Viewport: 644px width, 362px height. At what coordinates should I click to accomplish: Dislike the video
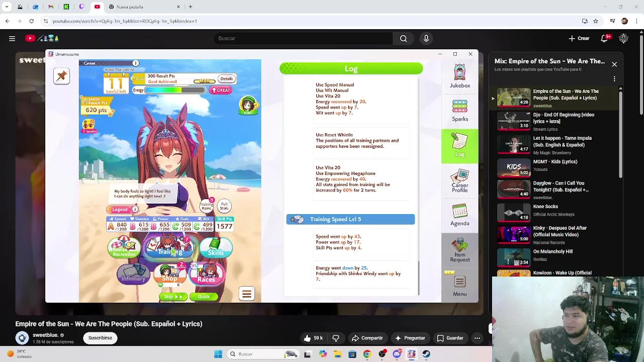[336, 338]
